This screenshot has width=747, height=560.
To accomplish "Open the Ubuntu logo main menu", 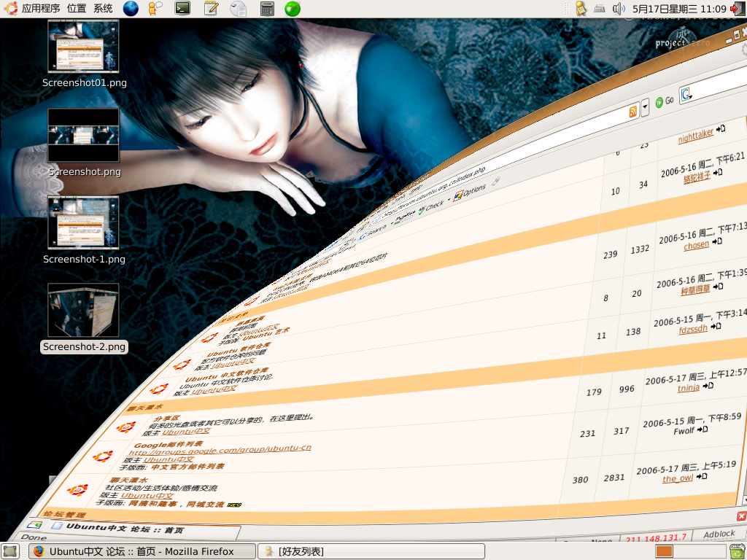I will [x=10, y=8].
